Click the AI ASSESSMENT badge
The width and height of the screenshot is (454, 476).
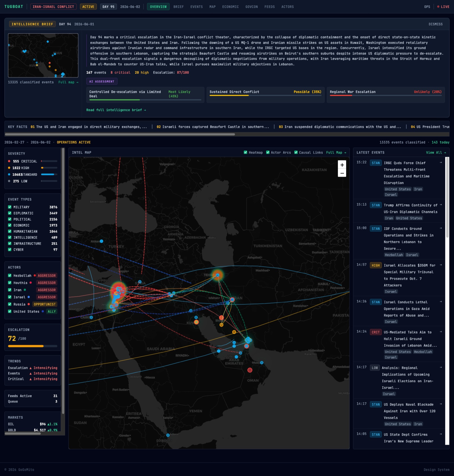coord(102,82)
